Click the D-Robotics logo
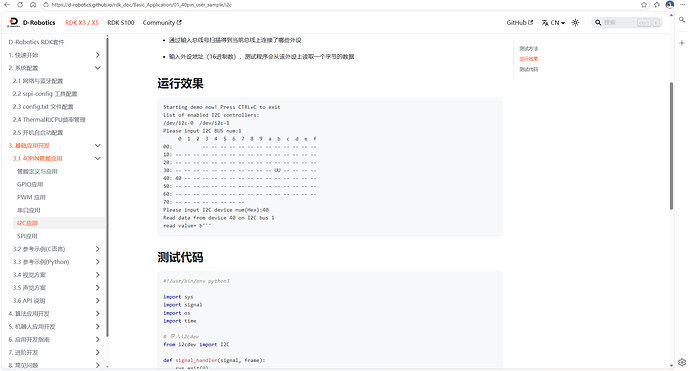Screen dimensions: 690x371 [x=14, y=22]
